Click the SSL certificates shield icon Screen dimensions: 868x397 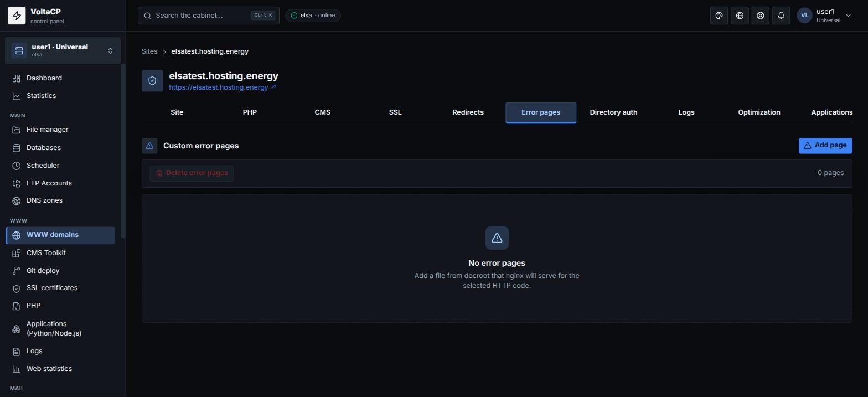tap(17, 288)
